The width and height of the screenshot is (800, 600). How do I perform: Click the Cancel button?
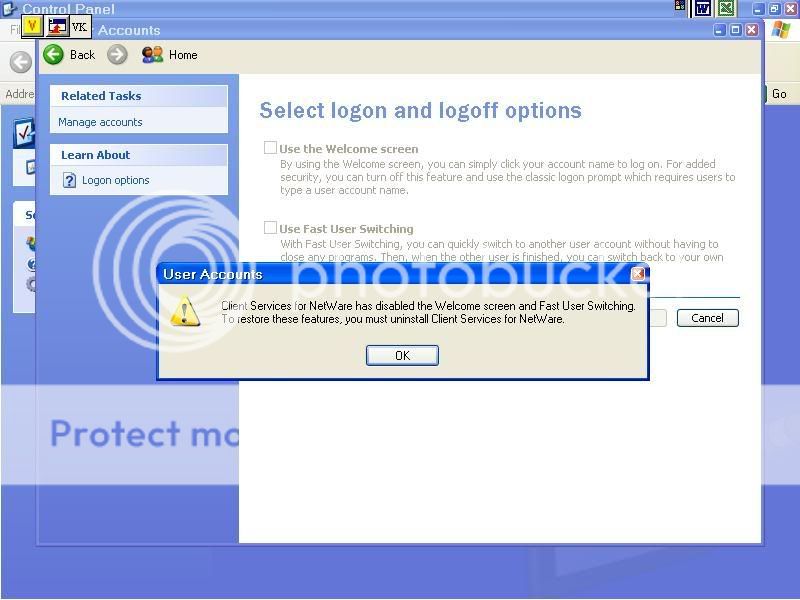coord(707,318)
